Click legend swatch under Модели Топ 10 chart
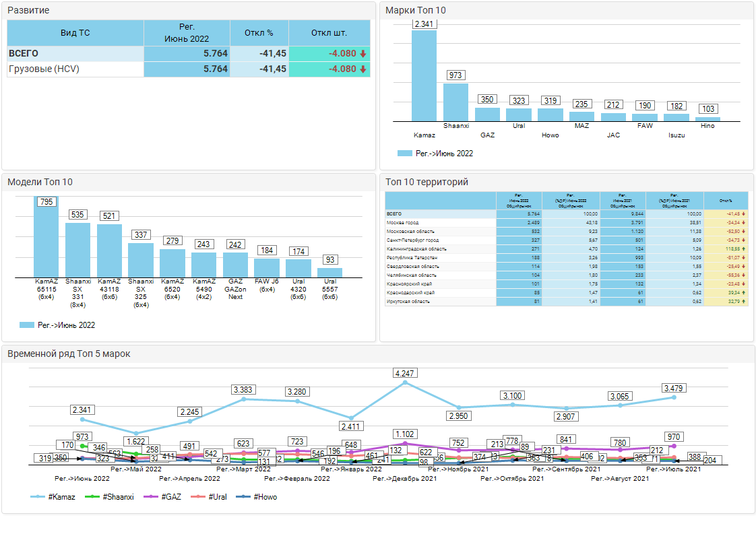Screen dimensions: 756x534 [28, 325]
